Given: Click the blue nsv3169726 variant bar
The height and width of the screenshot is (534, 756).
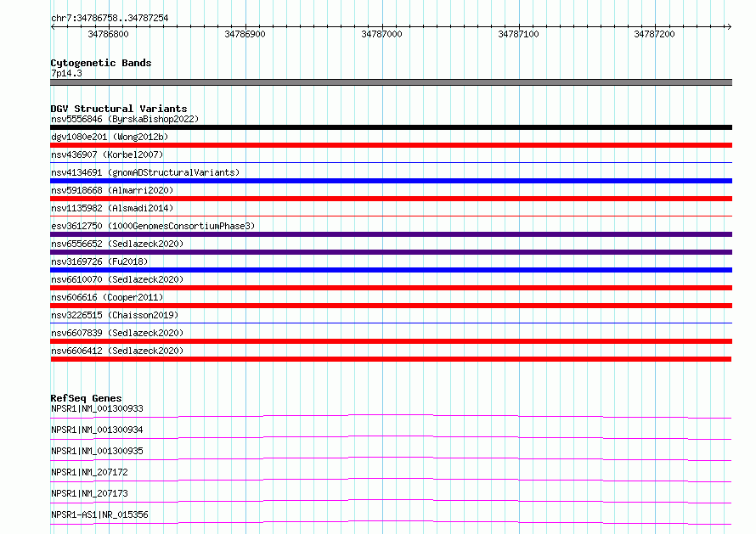Looking at the screenshot, I should pos(391,270).
